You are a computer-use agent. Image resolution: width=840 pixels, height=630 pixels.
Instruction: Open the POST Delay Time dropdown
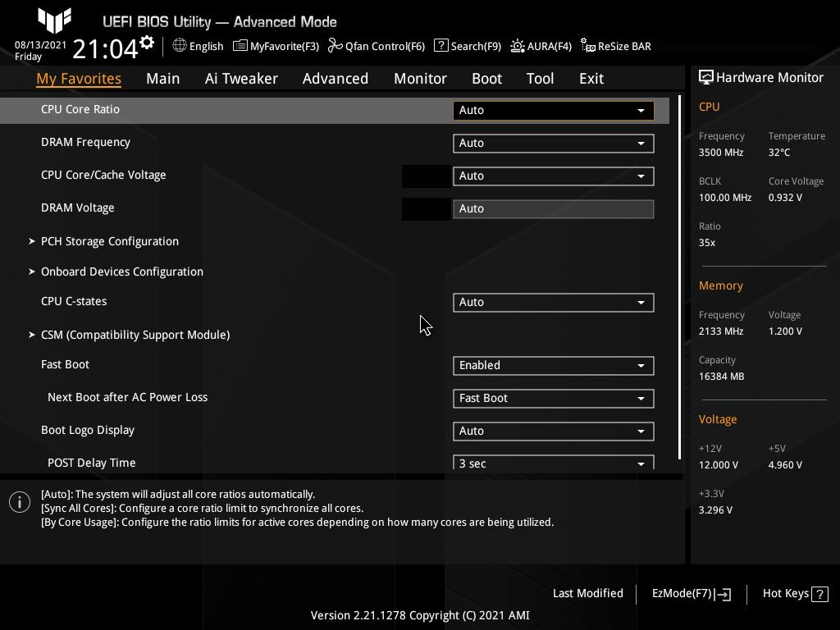[x=554, y=463]
